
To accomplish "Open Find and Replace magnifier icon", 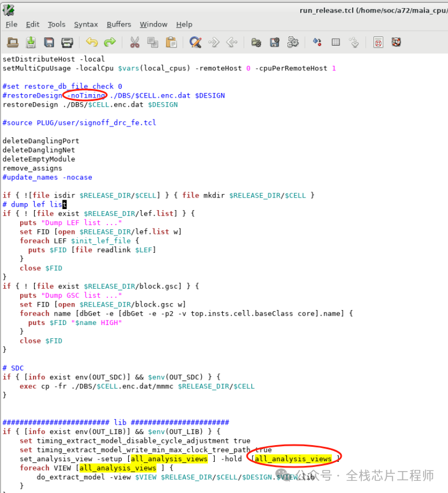I will pos(195,42).
